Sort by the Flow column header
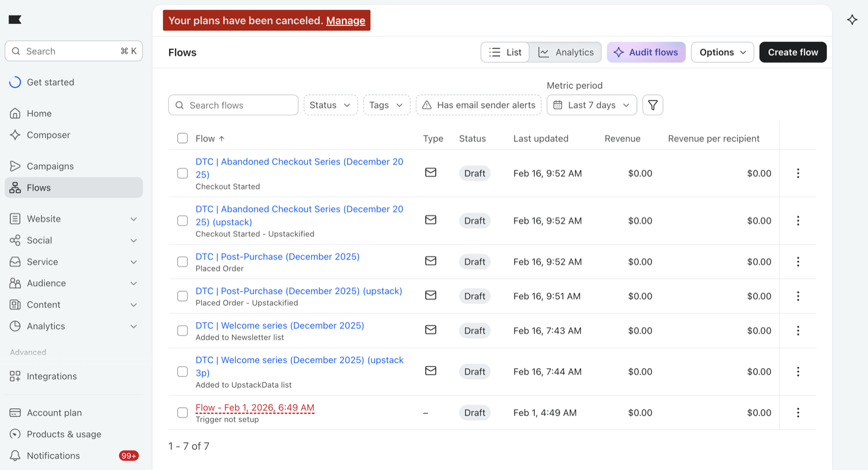 (210, 139)
